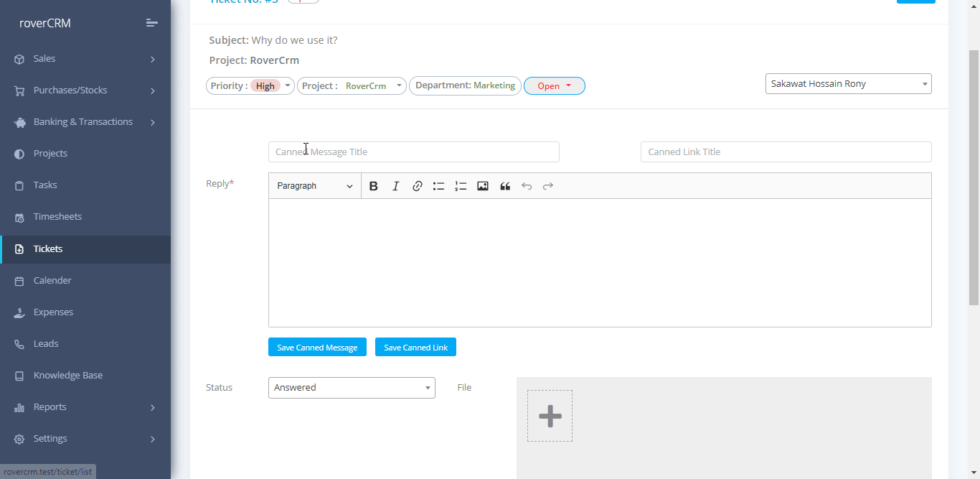Create a numbered list in editor
Screen dimensions: 980x479
tap(461, 186)
